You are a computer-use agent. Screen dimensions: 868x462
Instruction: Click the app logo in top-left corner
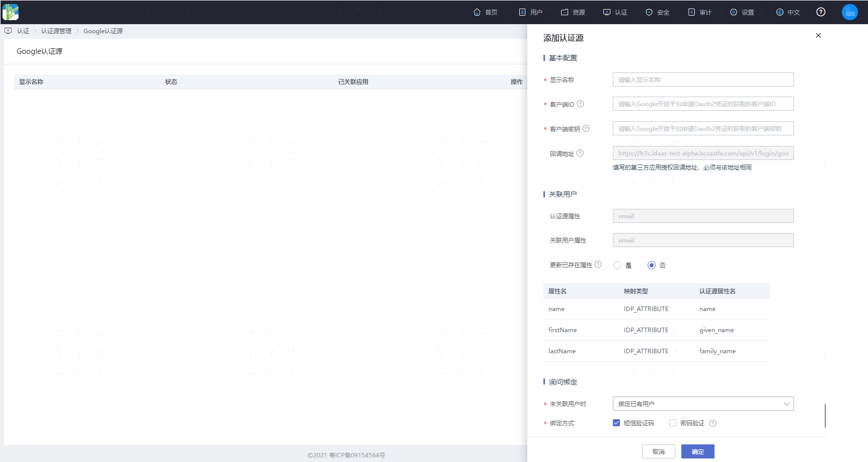(x=11, y=12)
